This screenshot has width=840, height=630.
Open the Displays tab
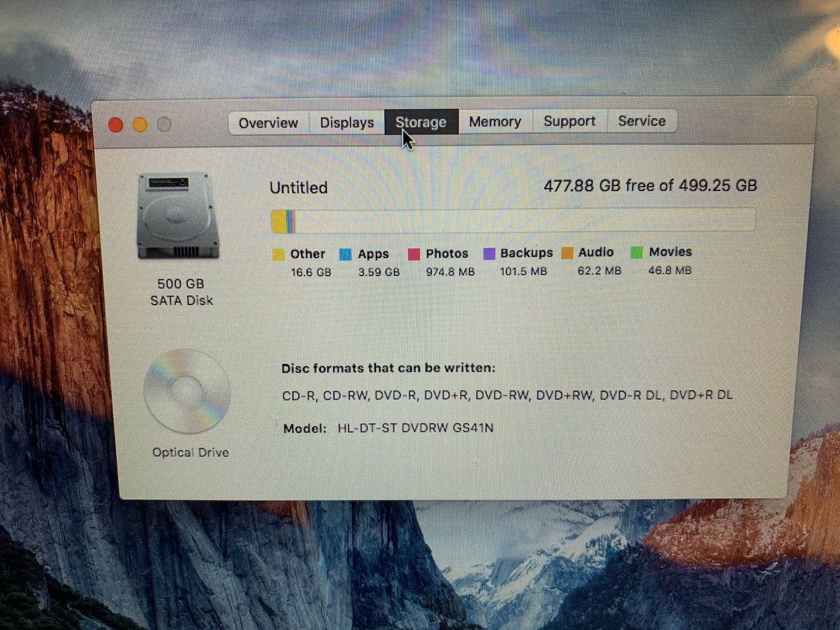(346, 123)
